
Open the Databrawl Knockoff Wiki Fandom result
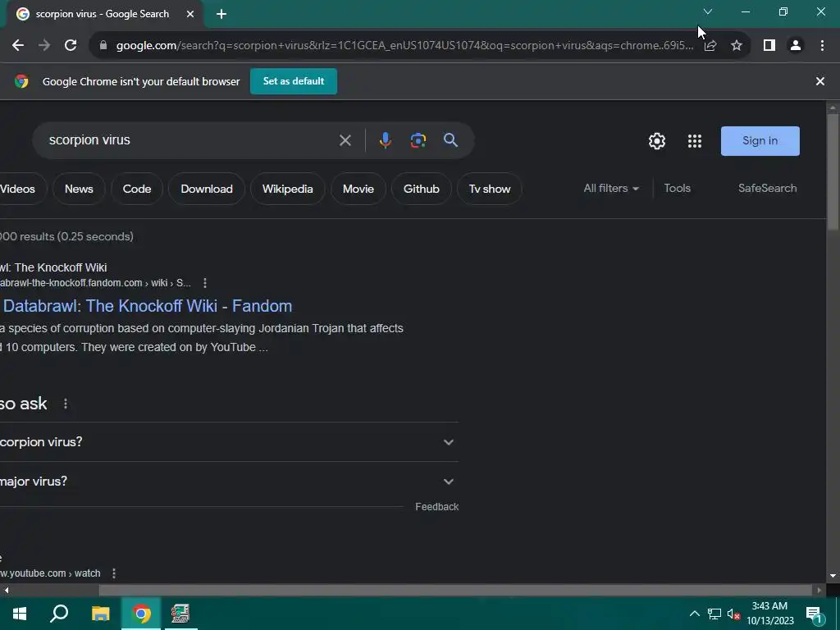(x=148, y=306)
